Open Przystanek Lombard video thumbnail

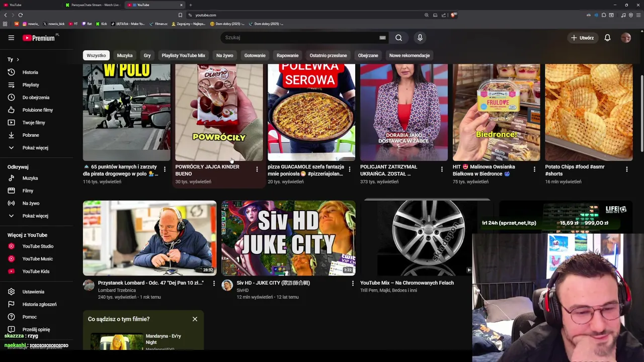(149, 238)
